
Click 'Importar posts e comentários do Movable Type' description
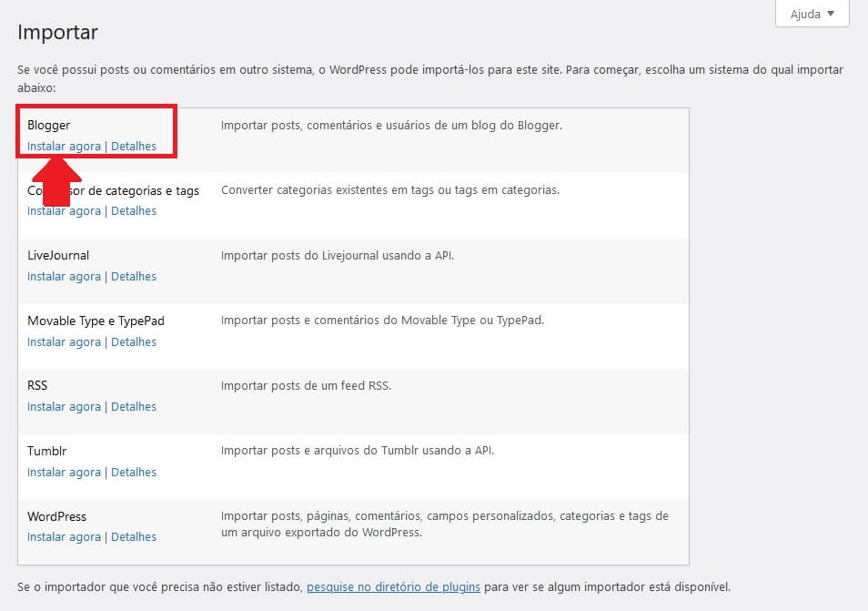point(382,321)
